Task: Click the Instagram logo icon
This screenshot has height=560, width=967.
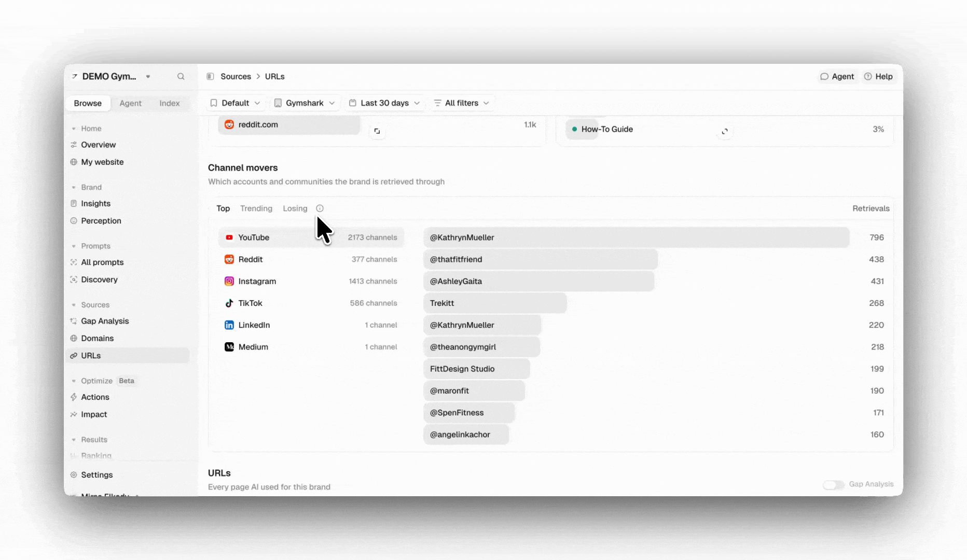Action: pos(229,281)
